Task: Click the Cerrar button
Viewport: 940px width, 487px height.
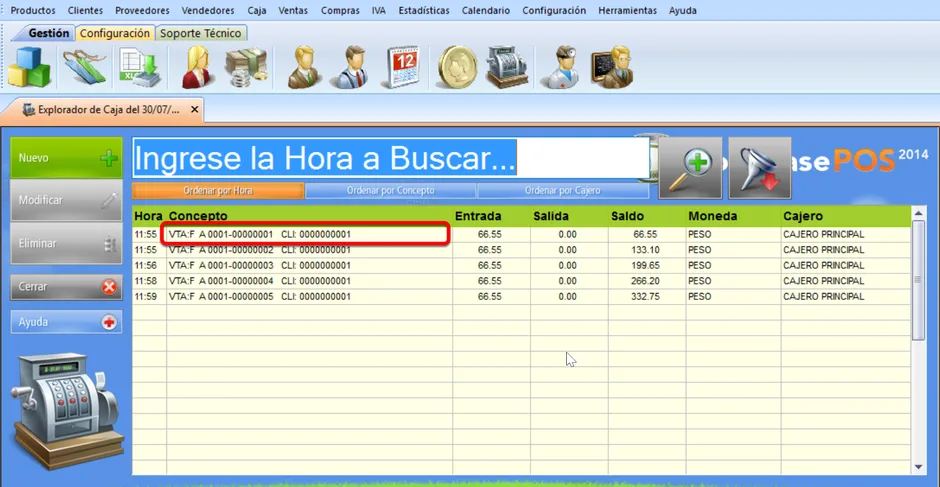Action: click(x=67, y=287)
